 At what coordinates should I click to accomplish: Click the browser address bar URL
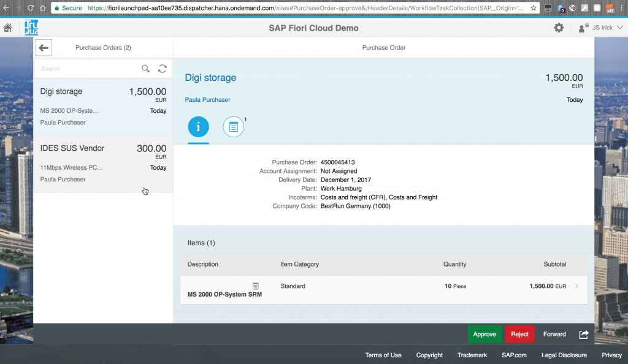(305, 8)
